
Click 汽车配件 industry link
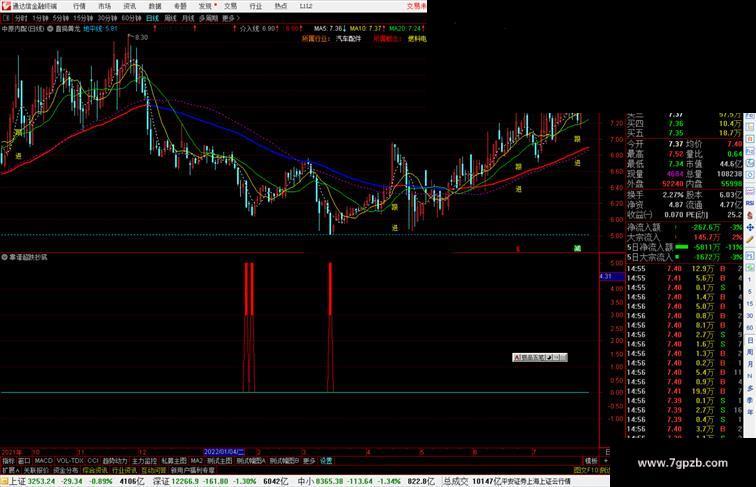348,39
